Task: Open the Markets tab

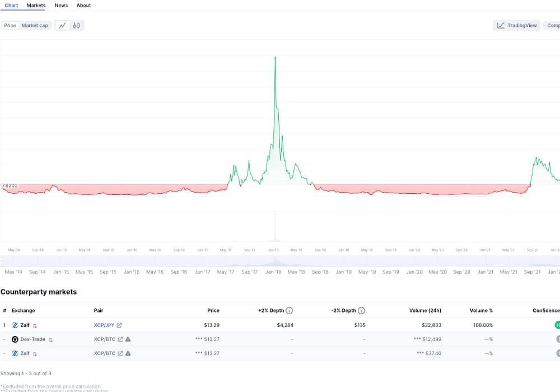Action: click(36, 6)
